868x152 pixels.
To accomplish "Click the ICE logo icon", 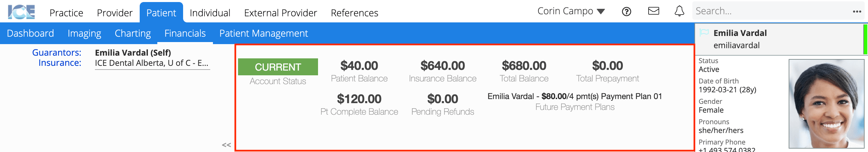I will click(21, 12).
